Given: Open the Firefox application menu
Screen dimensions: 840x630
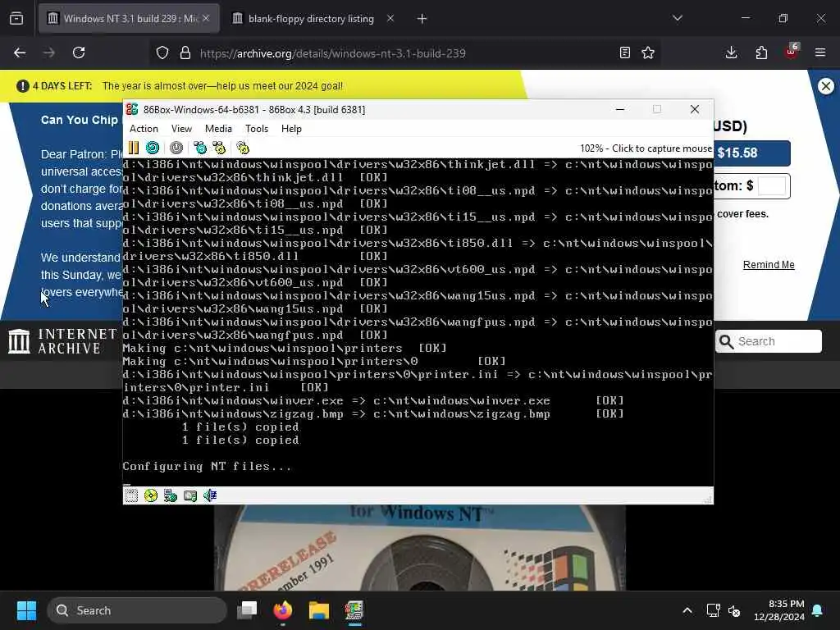Looking at the screenshot, I should point(820,52).
